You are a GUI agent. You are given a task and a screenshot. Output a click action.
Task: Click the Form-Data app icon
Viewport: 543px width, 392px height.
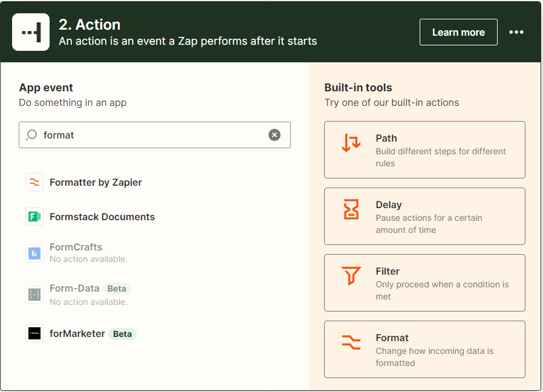[34, 295]
